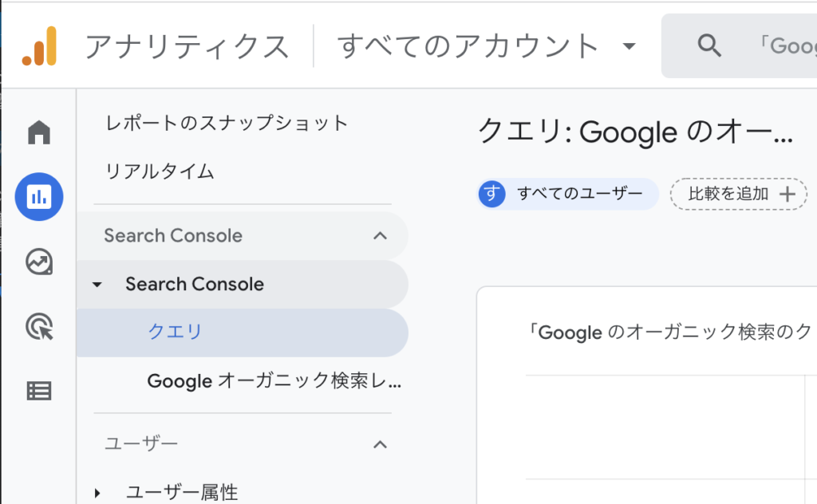Open Google オーガニック検索レ... report

click(x=274, y=381)
